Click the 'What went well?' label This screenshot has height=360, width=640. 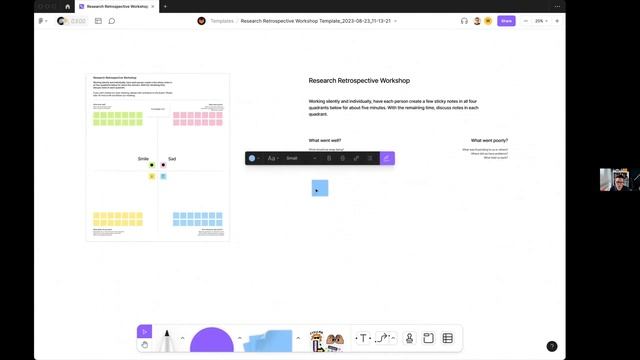pos(325,140)
